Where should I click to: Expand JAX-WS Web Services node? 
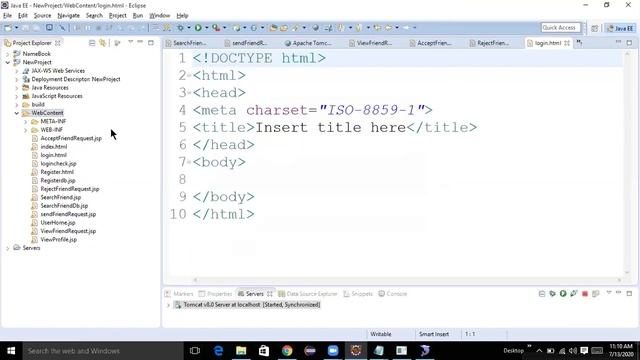[17, 71]
